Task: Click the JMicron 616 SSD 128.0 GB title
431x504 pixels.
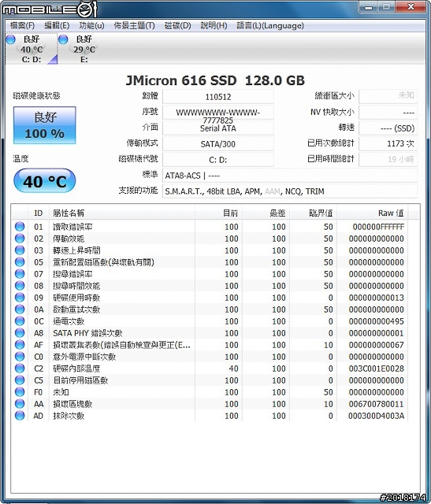Action: [215, 80]
